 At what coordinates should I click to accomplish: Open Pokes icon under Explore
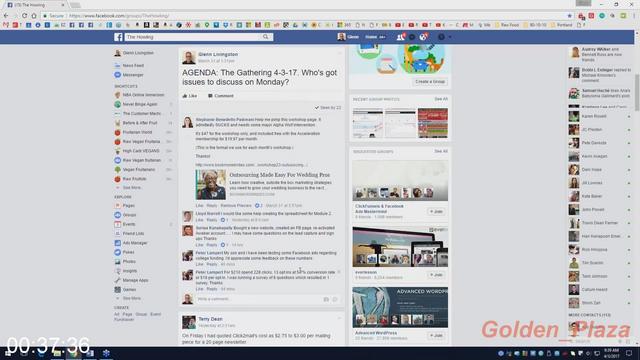pyautogui.click(x=118, y=252)
